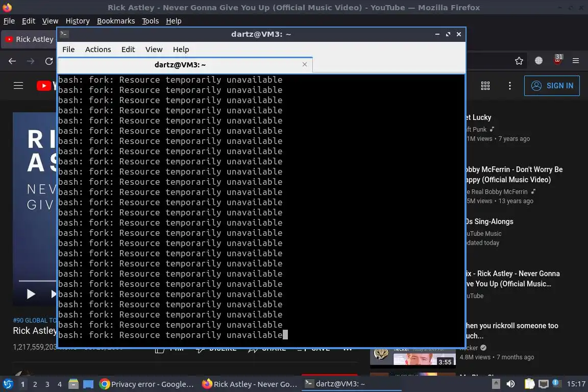This screenshot has height=392, width=588.
Task: Open Mix - Rick Astley playlist link
Action: [x=512, y=279]
